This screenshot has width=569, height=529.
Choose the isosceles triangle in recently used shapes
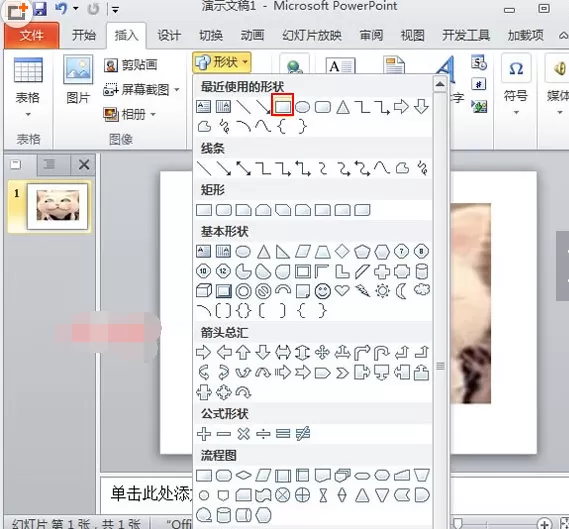point(343,107)
